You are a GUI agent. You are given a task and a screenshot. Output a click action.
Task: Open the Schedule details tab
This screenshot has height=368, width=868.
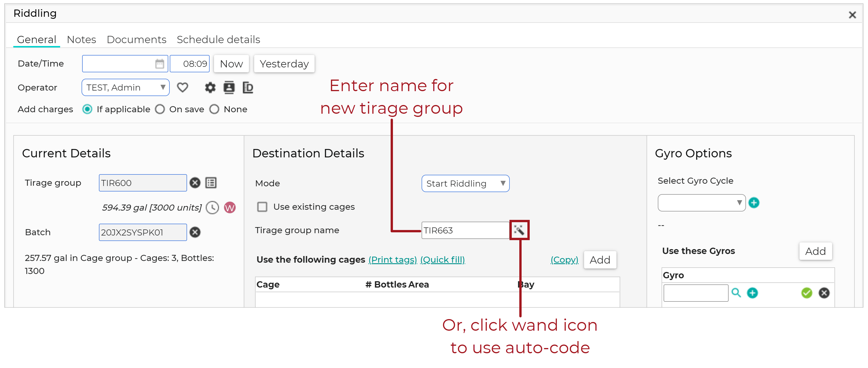tap(218, 39)
